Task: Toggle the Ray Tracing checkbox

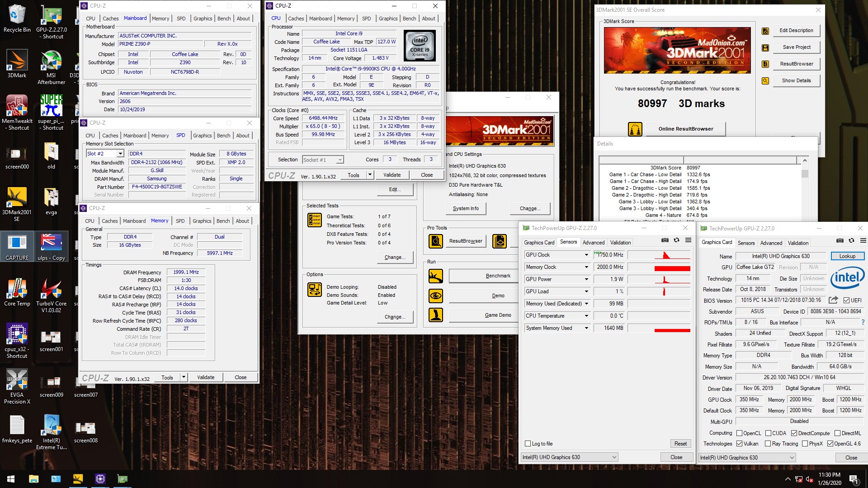Action: (768, 444)
